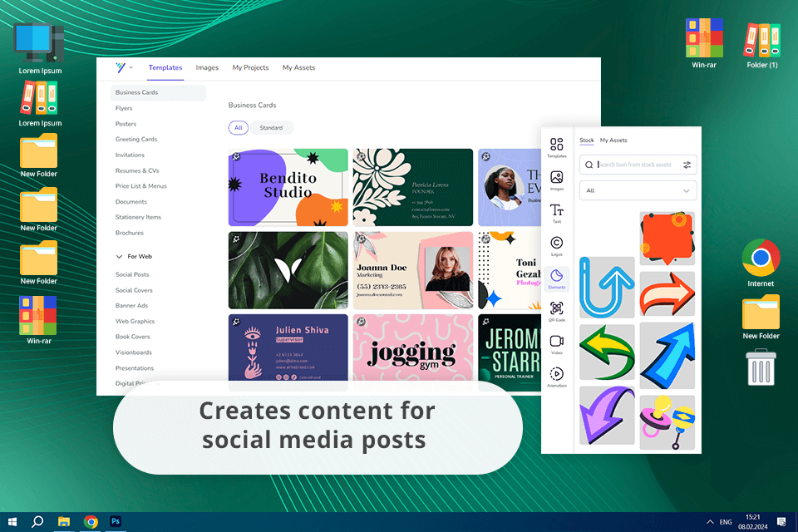
Task: Open the Internet Chrome desktop shortcut
Action: (x=761, y=264)
